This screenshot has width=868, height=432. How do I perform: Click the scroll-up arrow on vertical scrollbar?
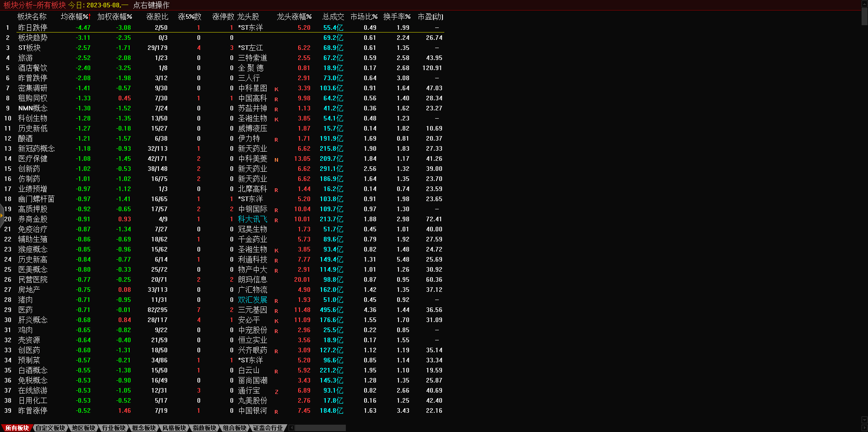point(864,4)
